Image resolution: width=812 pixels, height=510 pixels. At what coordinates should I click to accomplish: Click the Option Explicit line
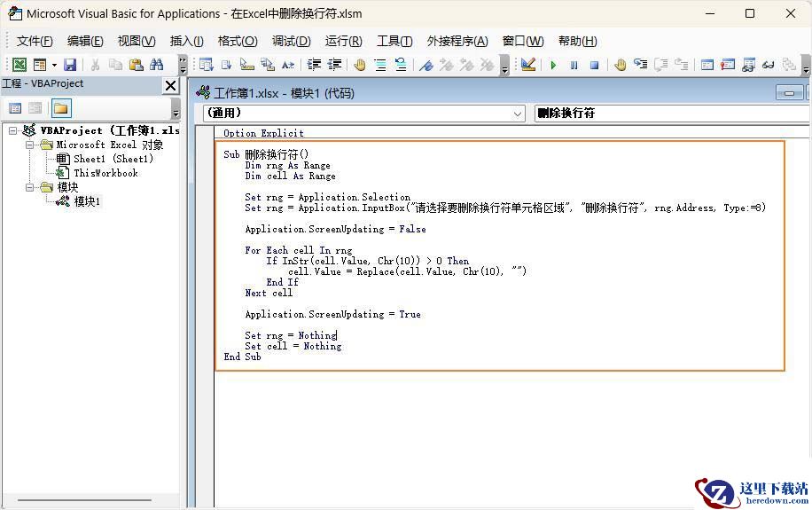pos(263,133)
